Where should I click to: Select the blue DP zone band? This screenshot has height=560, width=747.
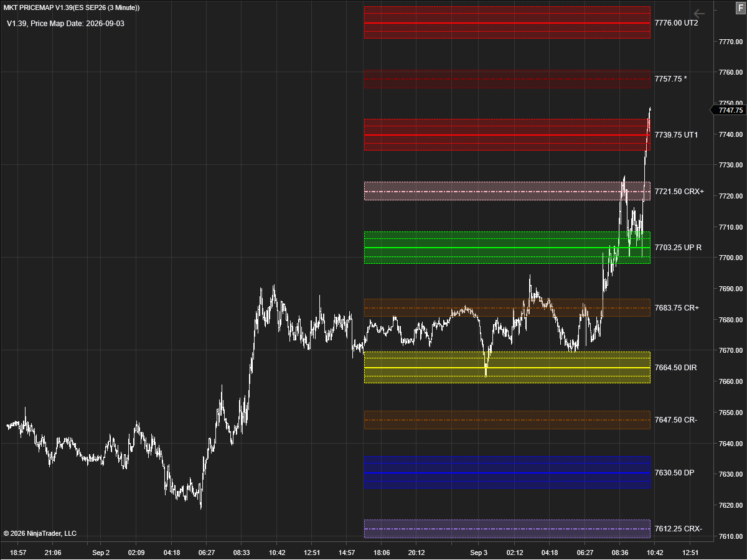click(x=507, y=473)
